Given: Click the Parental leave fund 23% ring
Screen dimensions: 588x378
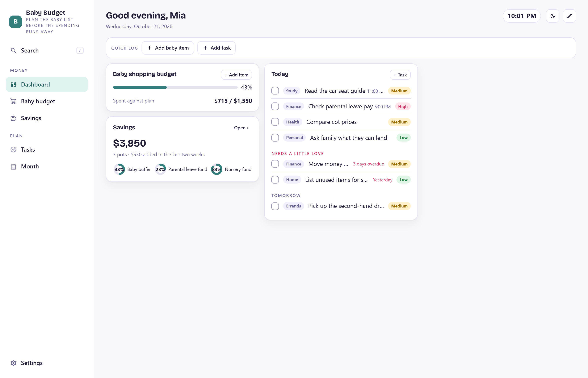Looking at the screenshot, I should pos(160,169).
